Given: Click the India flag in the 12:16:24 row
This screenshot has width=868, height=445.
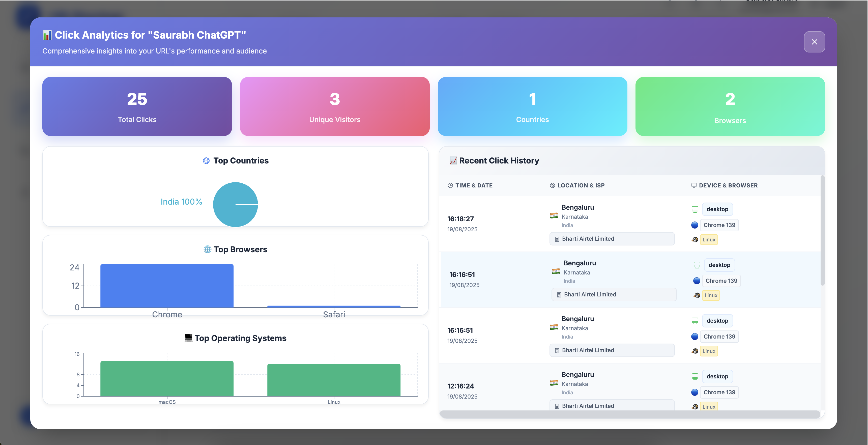Looking at the screenshot, I should (x=554, y=383).
